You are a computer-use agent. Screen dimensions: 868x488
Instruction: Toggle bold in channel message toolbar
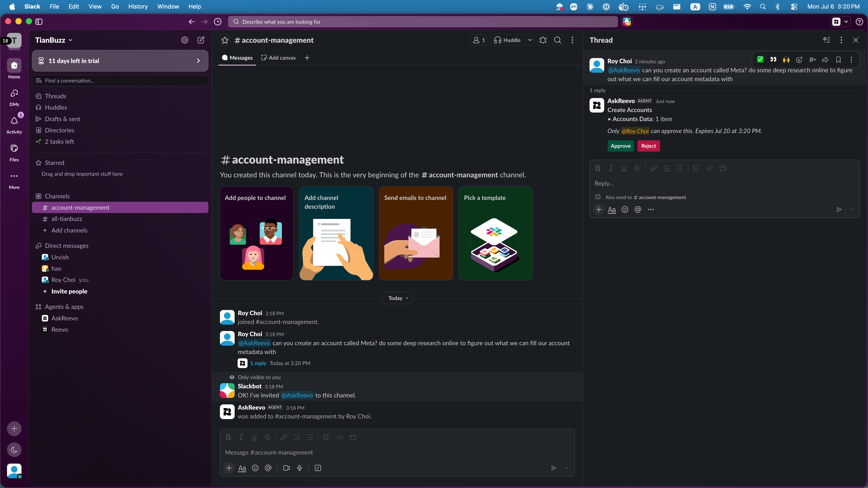coord(228,437)
